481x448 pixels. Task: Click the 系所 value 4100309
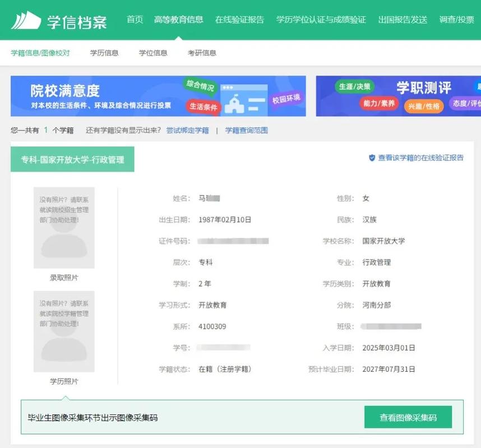[x=212, y=326]
